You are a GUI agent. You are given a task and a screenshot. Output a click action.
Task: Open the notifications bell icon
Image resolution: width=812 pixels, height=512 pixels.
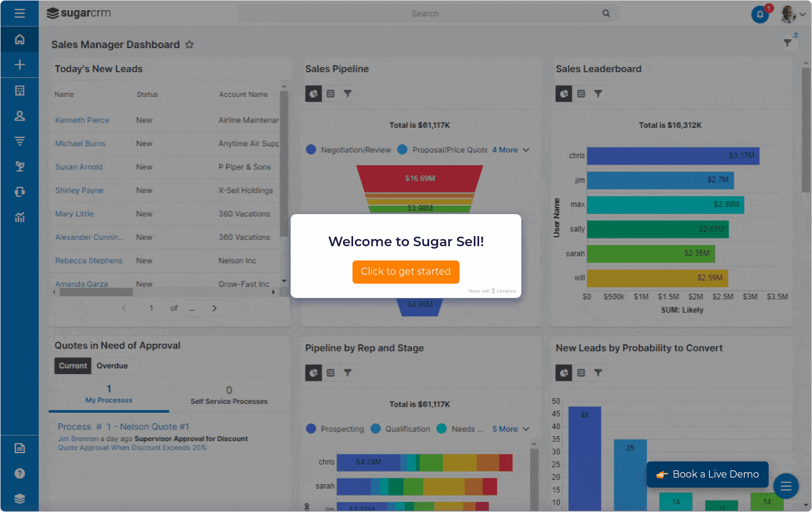[760, 14]
